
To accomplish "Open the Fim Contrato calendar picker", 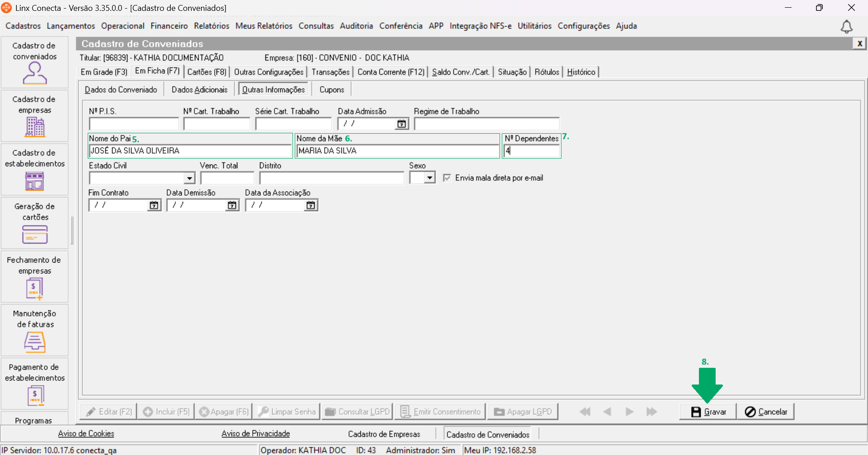I will coord(154,205).
